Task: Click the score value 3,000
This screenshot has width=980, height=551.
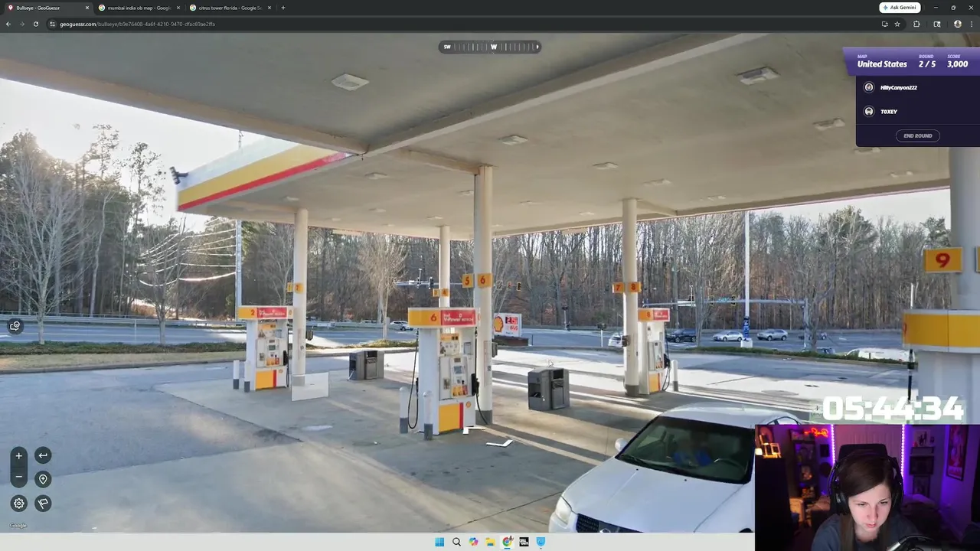Action: pos(957,64)
